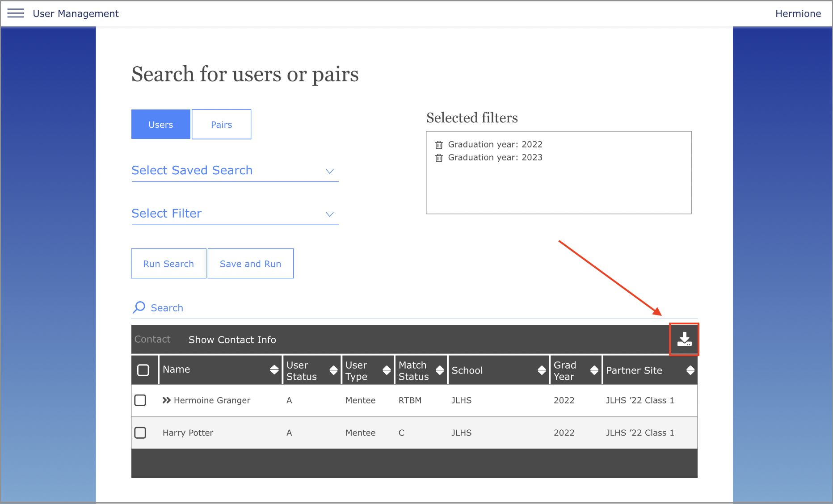Check the Hermoine Granger row checkbox
Image resolution: width=833 pixels, height=504 pixels.
coord(140,400)
